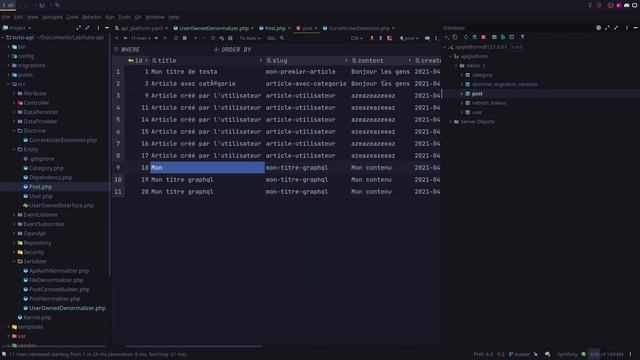640x360 pixels.
Task: Open UserOwnedDenormalizer.php in project tree
Action: tap(67, 308)
